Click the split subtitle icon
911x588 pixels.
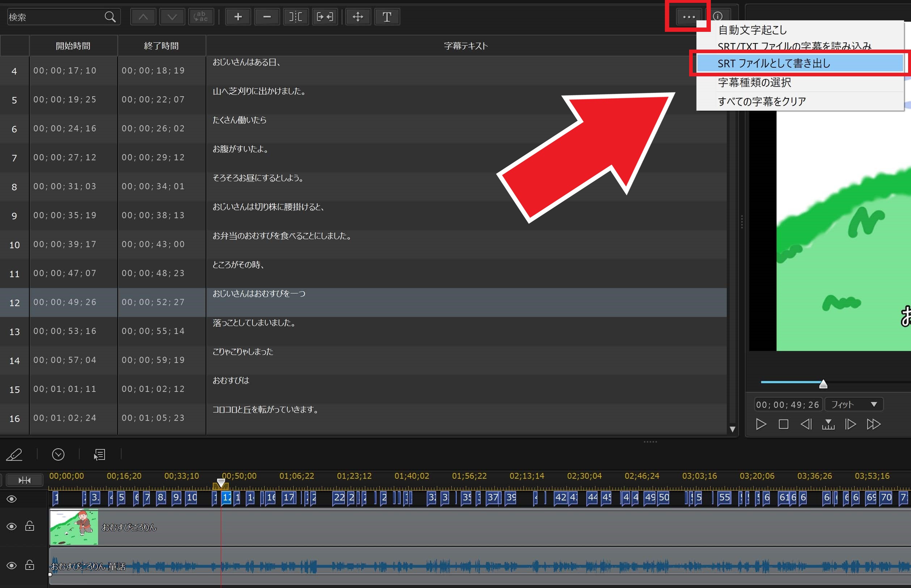coord(295,17)
